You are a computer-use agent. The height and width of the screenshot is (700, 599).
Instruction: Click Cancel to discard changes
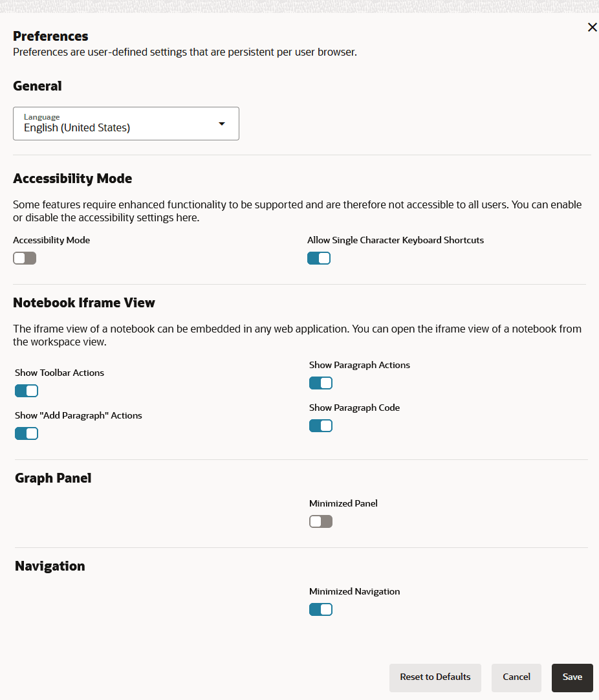click(516, 677)
